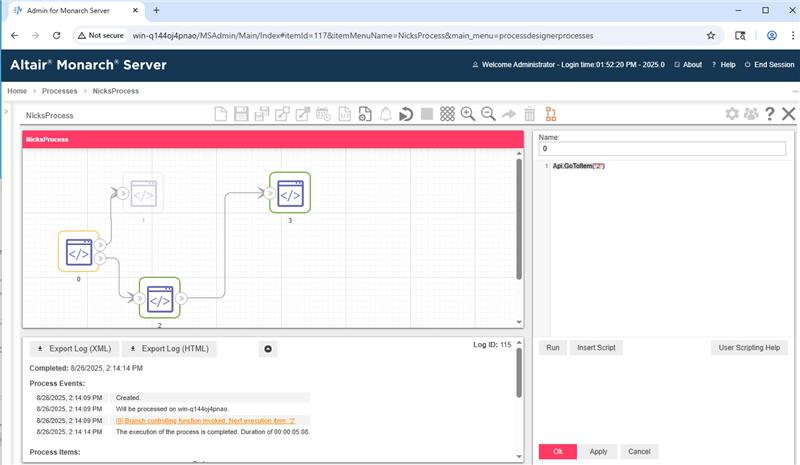Go back to the previous browser page
The image size is (800, 465).
pyautogui.click(x=14, y=36)
